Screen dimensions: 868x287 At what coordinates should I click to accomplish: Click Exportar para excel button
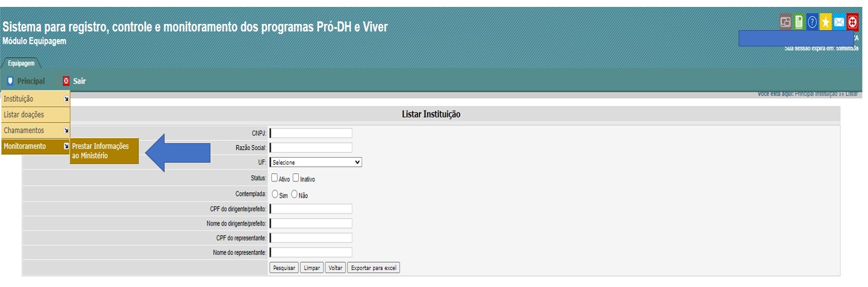click(x=373, y=268)
